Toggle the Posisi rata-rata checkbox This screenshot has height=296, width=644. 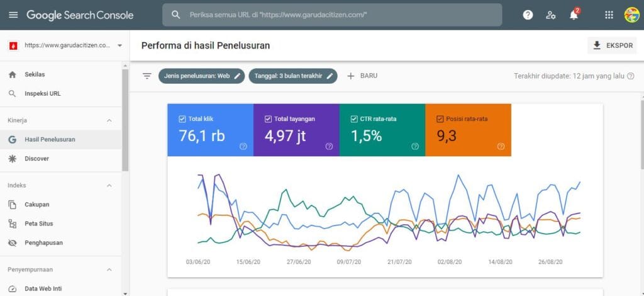click(x=440, y=119)
